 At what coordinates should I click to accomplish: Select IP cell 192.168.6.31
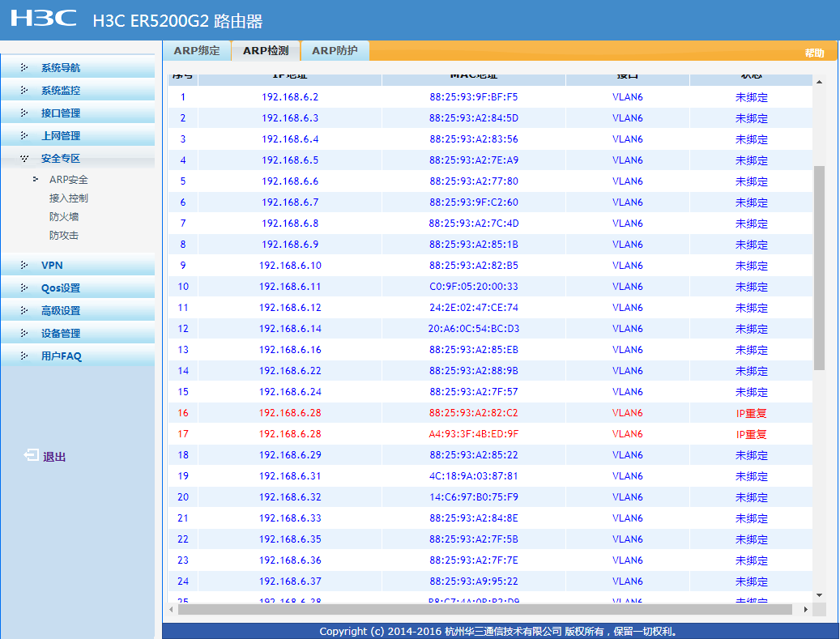290,475
